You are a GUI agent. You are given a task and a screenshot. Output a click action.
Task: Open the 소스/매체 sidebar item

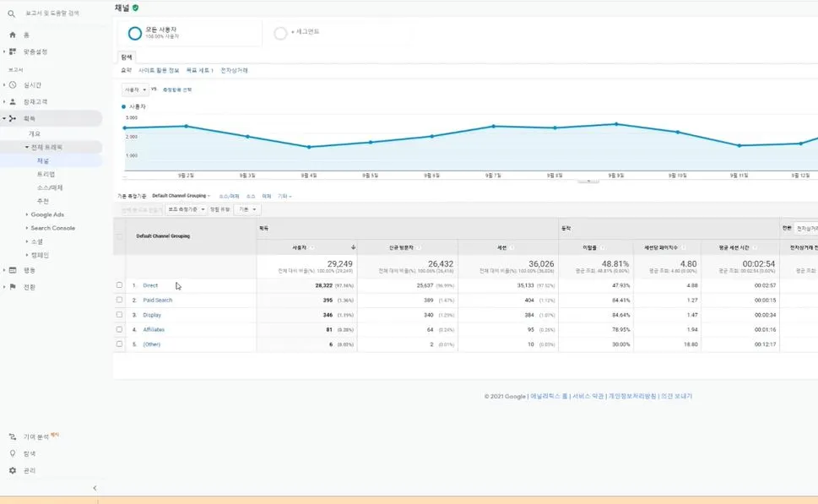[x=50, y=187]
